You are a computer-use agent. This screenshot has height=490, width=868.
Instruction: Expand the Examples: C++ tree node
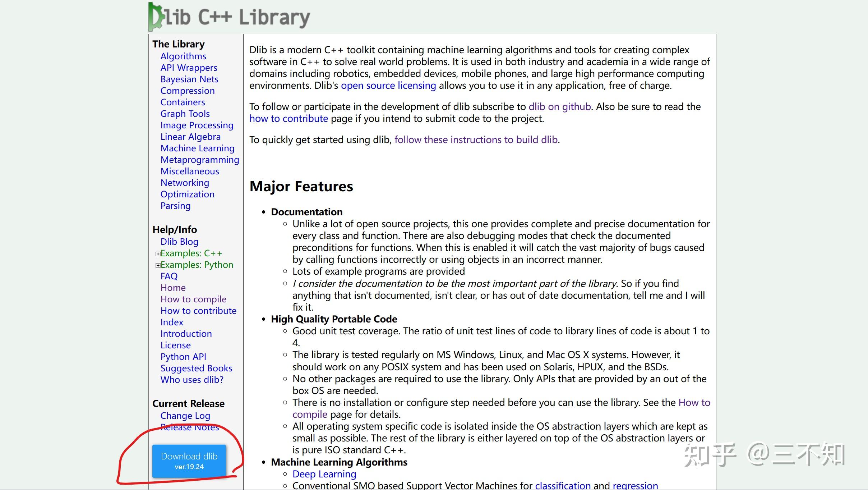click(158, 254)
